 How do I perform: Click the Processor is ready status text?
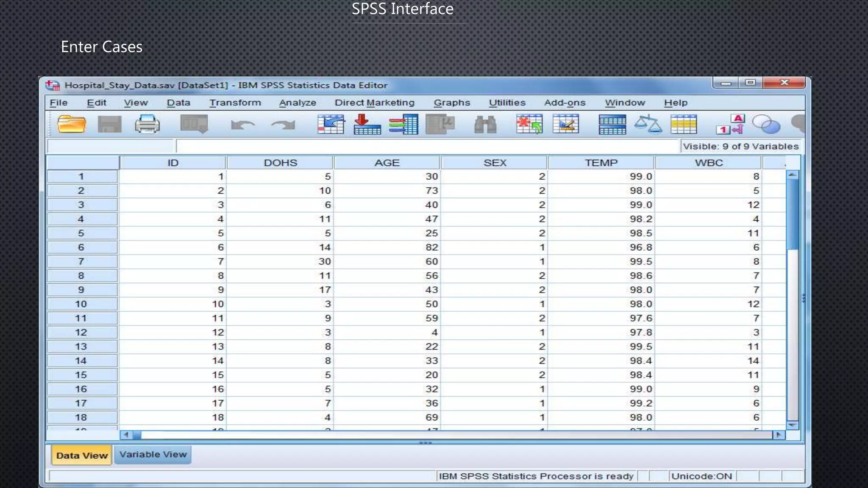pyautogui.click(x=536, y=476)
